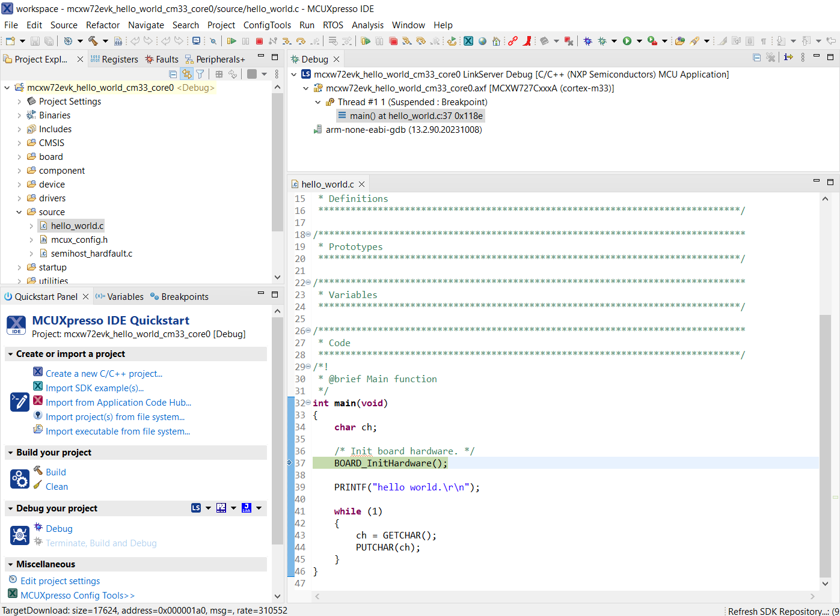Viewport: 840px width, 616px height.
Task: Click the LinkServer LS debug probe icon
Action: (196, 508)
